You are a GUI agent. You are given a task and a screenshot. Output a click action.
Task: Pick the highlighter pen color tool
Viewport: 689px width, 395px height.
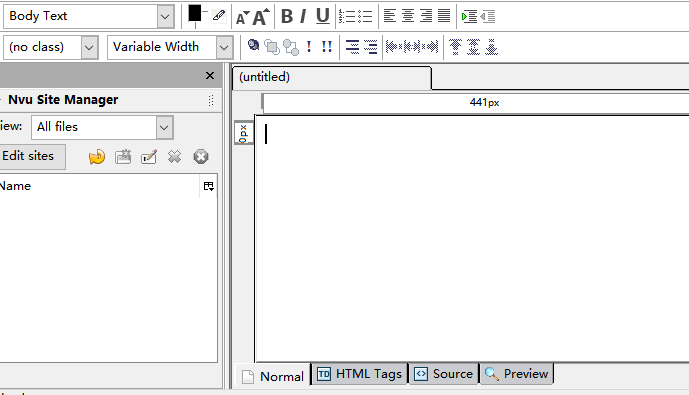click(218, 16)
